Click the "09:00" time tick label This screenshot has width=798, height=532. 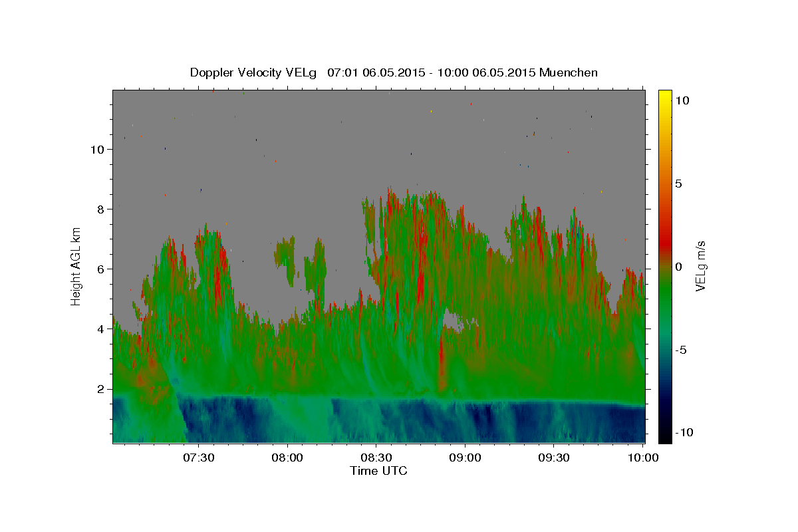[x=465, y=458]
